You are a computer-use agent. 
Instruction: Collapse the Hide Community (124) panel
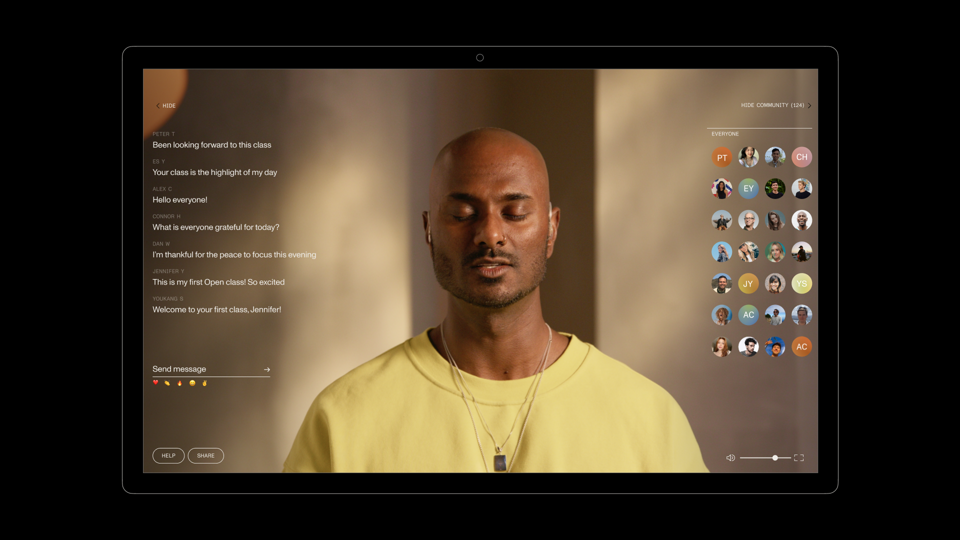click(x=775, y=105)
